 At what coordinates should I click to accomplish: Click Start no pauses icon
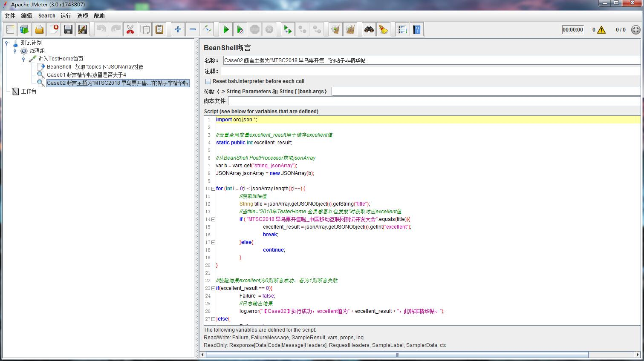(240, 29)
